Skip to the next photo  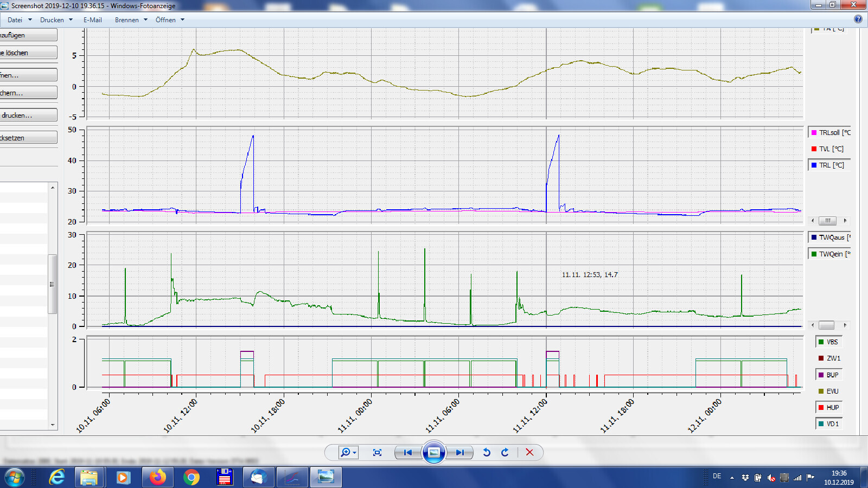pyautogui.click(x=460, y=452)
